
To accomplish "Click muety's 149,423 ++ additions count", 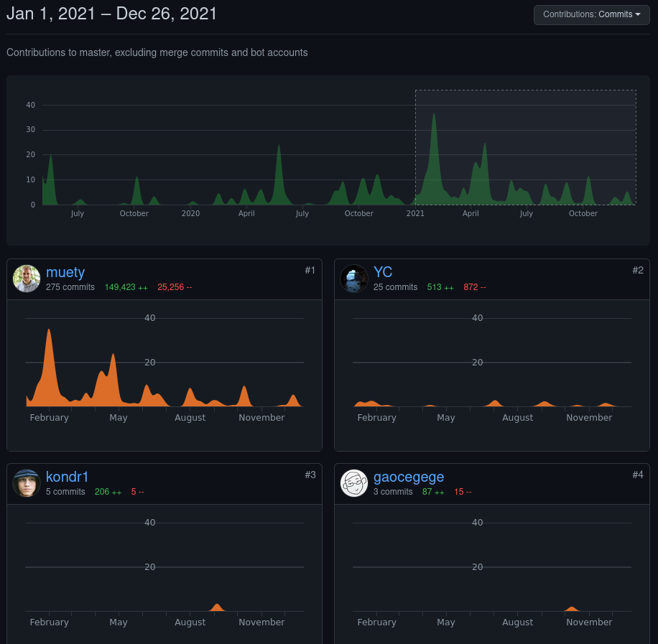I will pos(126,287).
